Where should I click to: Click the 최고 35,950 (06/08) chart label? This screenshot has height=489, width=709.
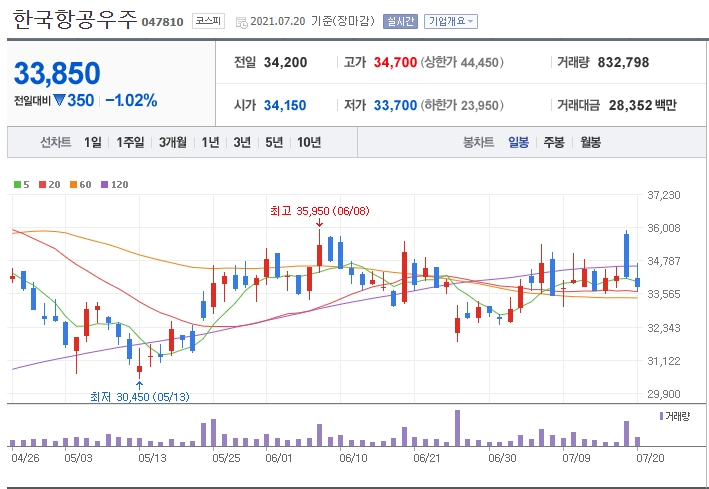320,211
